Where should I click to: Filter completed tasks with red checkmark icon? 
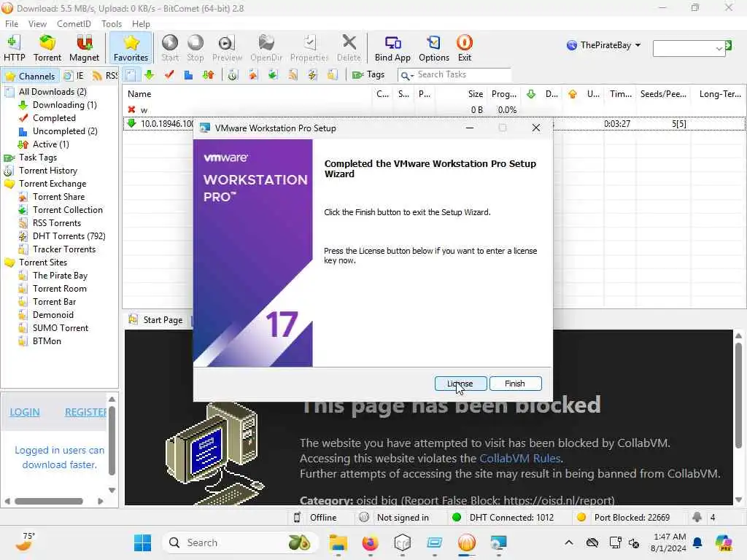point(169,75)
